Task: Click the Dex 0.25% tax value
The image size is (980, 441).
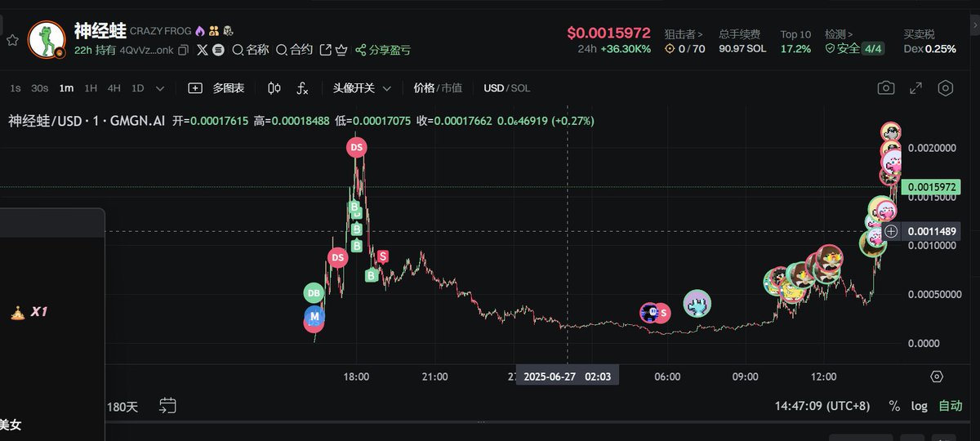Action: click(x=930, y=49)
